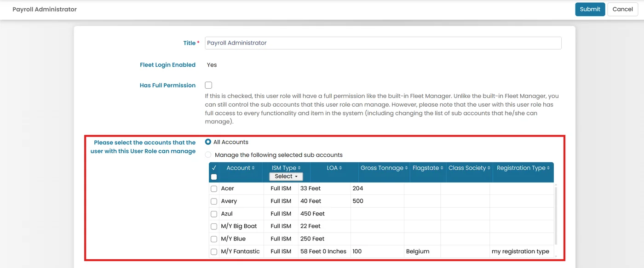Toggle the select-all accounts header checkbox
The width and height of the screenshot is (644, 268).
coord(214,177)
